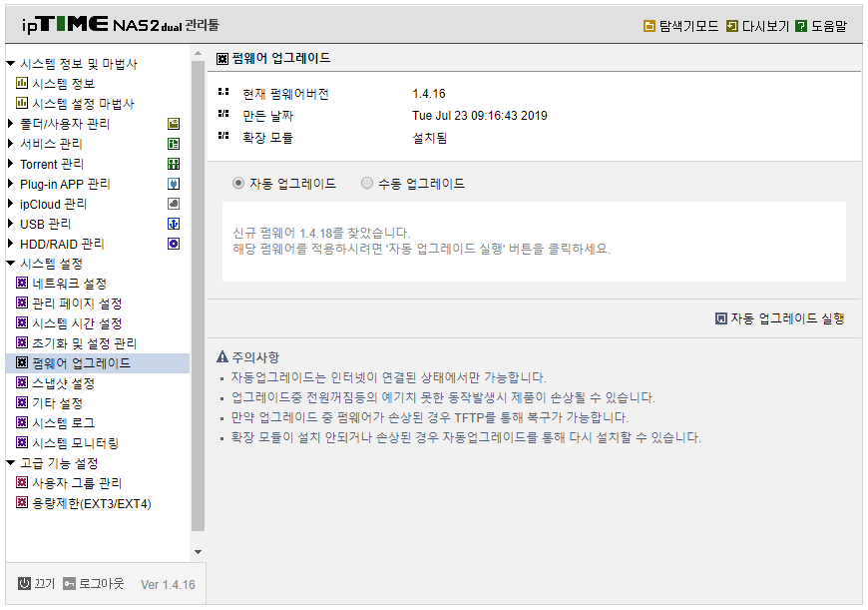Select the 수동 업그레이드 radio button

coord(367,183)
